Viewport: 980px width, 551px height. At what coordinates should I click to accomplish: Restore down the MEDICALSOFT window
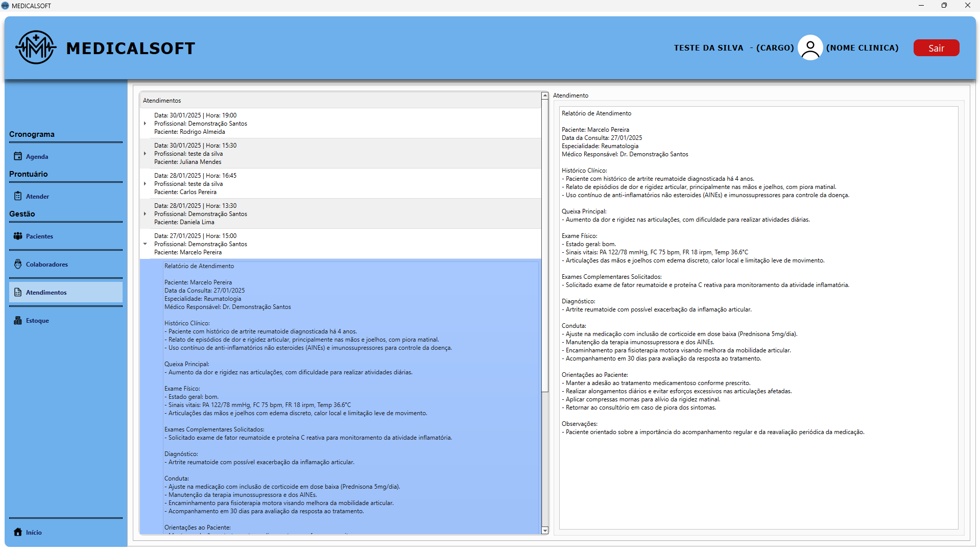pos(944,6)
